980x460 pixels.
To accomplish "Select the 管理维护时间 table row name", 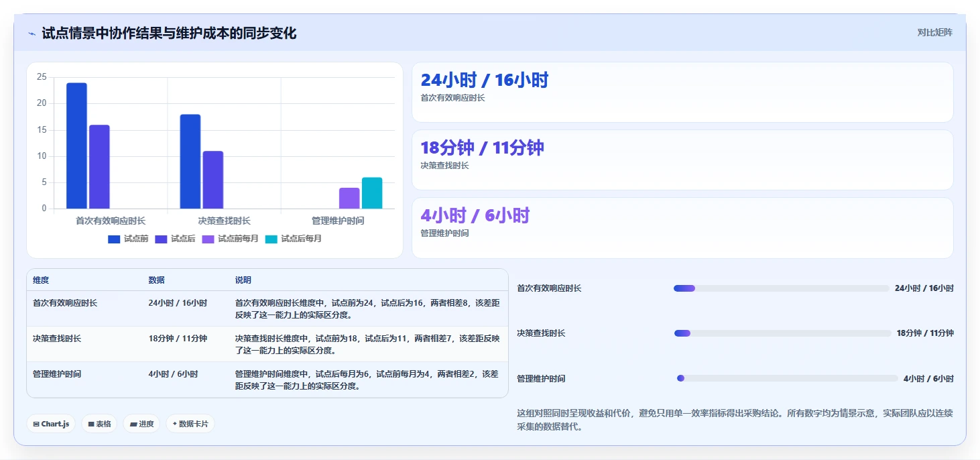I will tap(57, 374).
